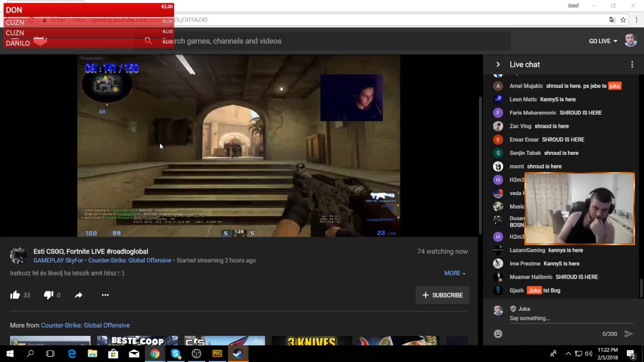Open the Windows Start menu
Screen dimensions: 644x362
point(10,354)
